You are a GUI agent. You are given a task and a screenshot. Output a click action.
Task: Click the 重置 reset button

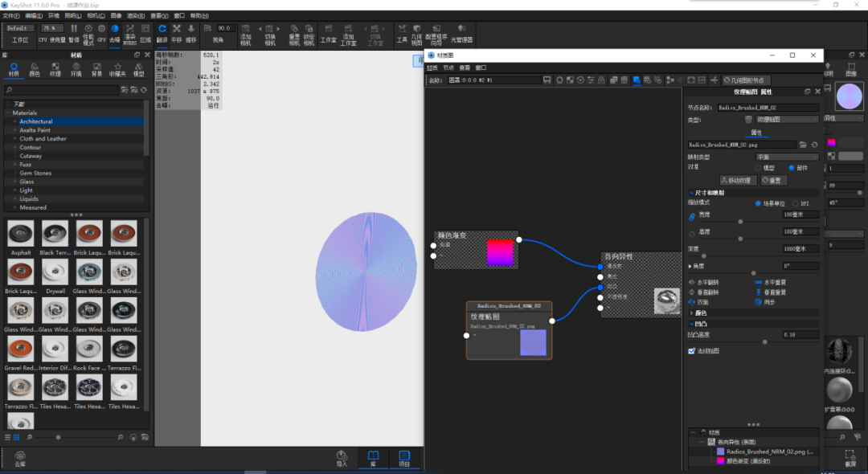pyautogui.click(x=773, y=180)
